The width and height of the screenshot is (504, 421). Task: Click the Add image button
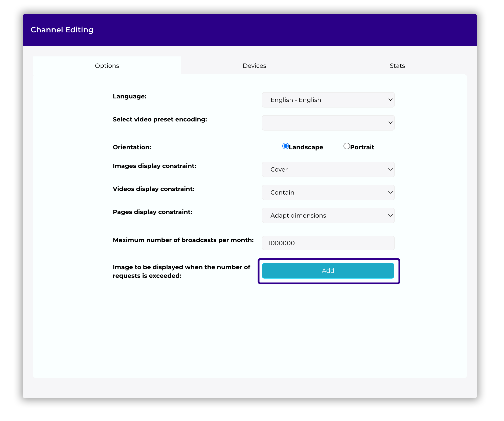coord(328,271)
